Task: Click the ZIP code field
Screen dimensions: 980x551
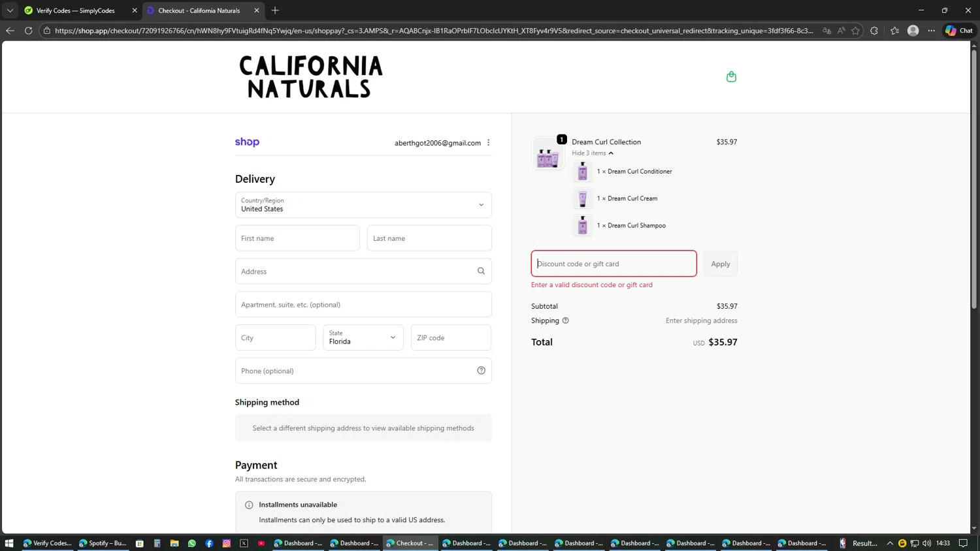Action: [451, 338]
